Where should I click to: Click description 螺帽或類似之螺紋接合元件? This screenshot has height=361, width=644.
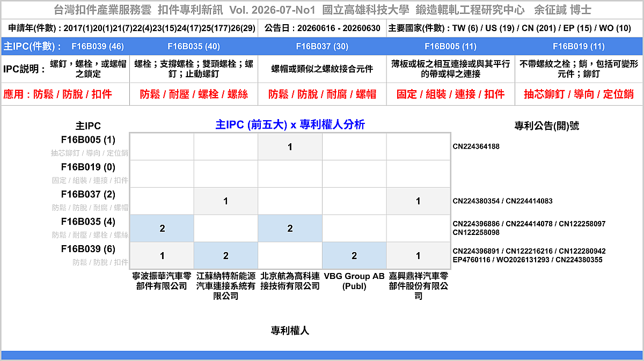coord(322,69)
